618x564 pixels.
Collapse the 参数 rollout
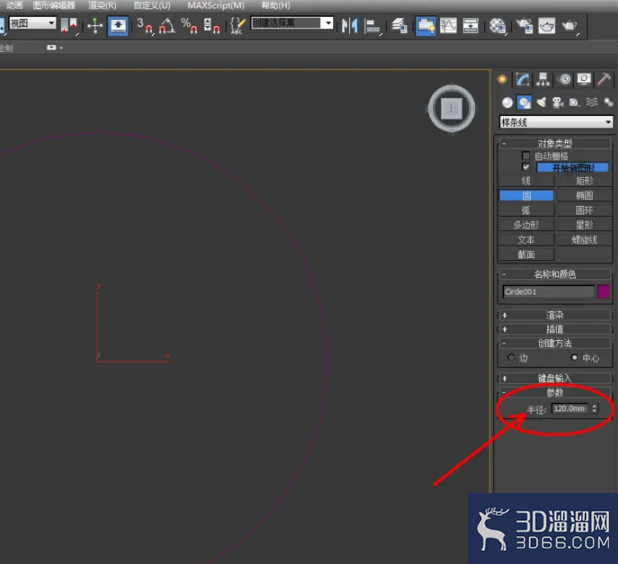point(555,393)
